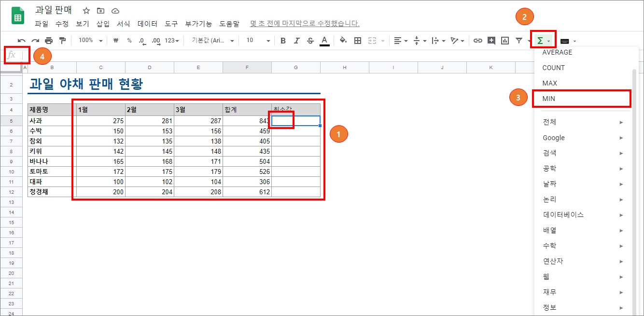Viewport: 644px width, 316px height.
Task: Decrease decimal places
Action: point(142,41)
